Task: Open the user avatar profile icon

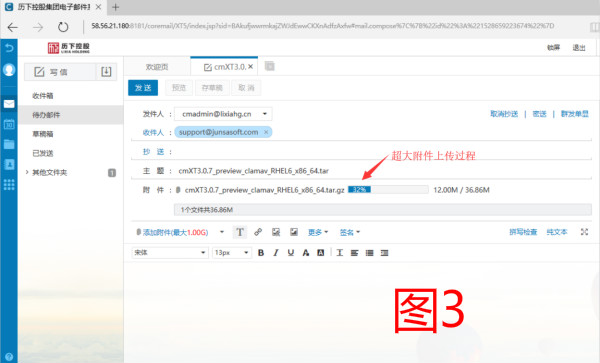Action: 9,70
